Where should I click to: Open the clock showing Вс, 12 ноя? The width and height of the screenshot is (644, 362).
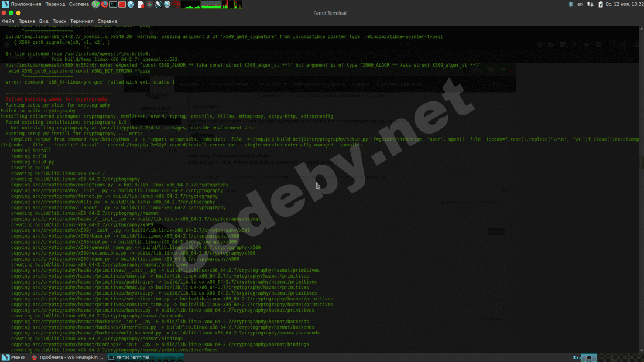coord(623,4)
